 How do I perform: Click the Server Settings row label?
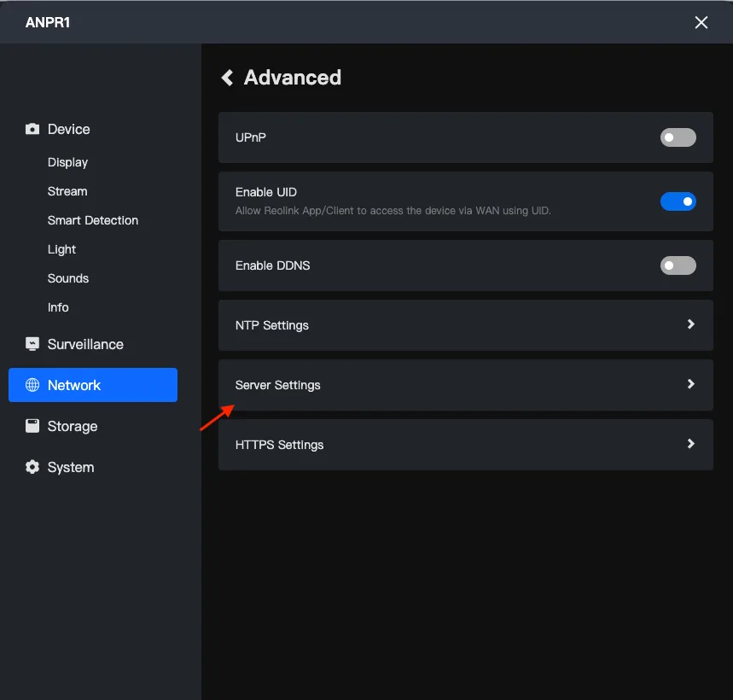click(277, 385)
